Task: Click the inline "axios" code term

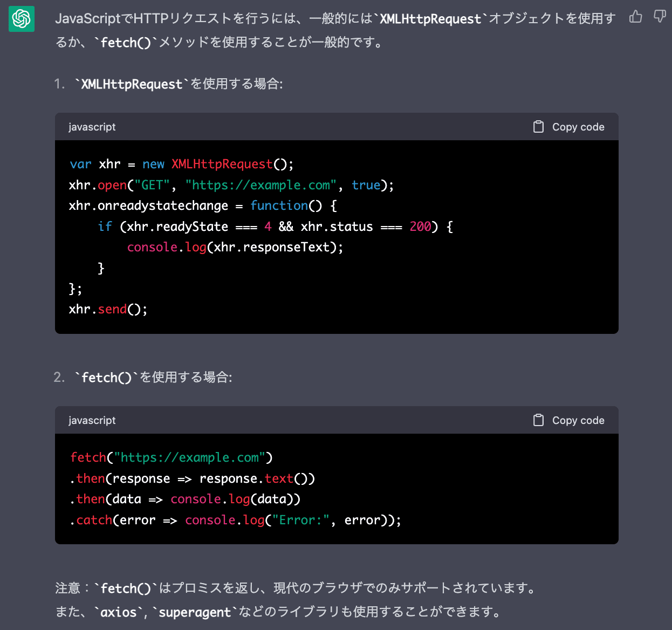Action: click(x=119, y=612)
